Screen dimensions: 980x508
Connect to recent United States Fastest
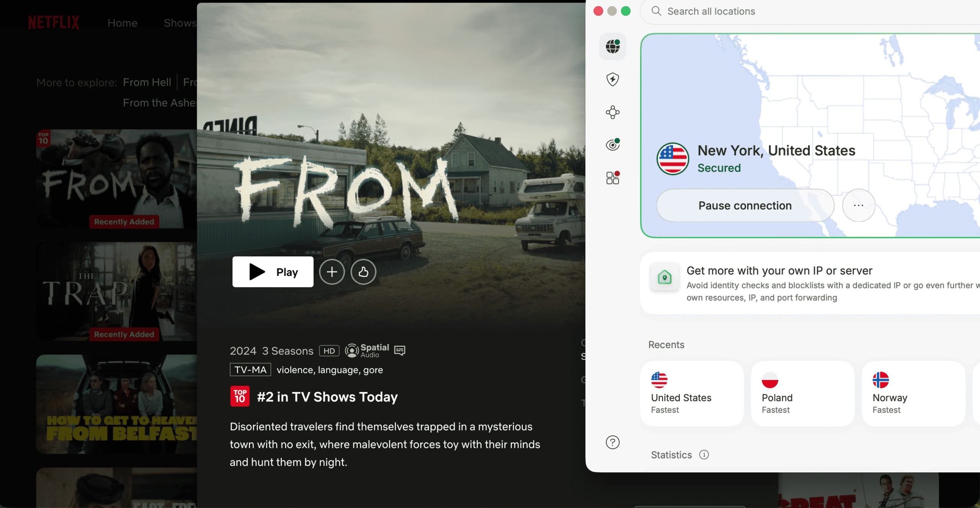point(692,393)
